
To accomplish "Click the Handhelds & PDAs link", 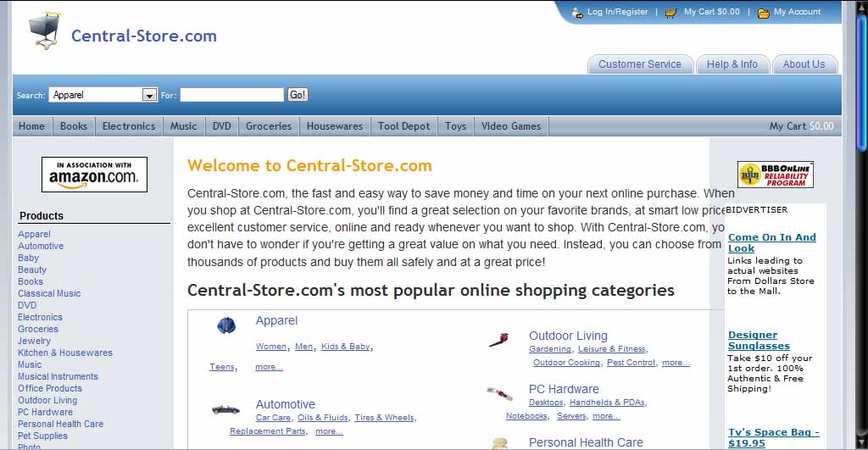I will [x=607, y=403].
